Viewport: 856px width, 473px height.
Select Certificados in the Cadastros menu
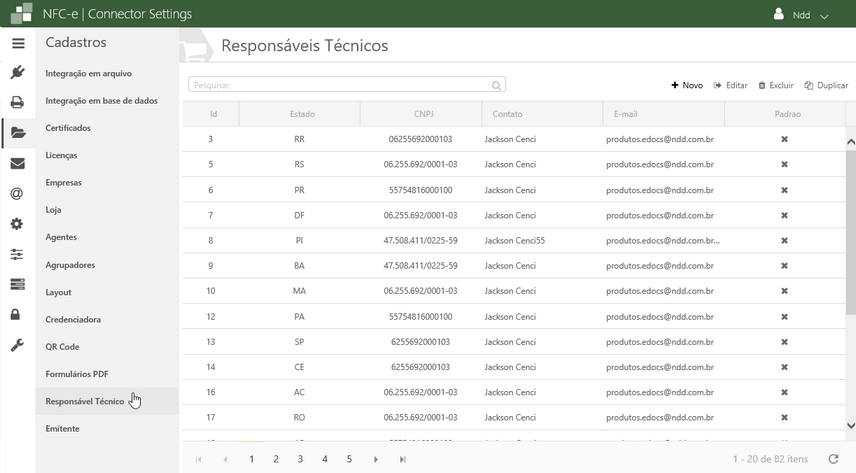(x=68, y=128)
